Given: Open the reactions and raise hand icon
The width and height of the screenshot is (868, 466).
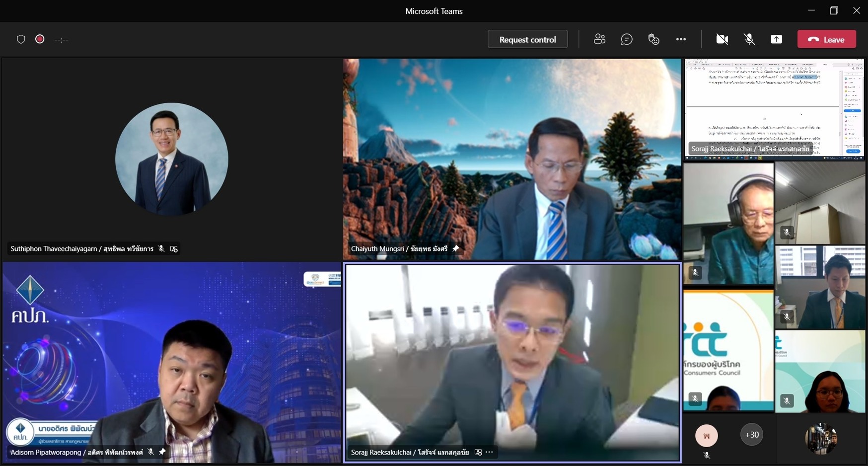Looking at the screenshot, I should (653, 39).
